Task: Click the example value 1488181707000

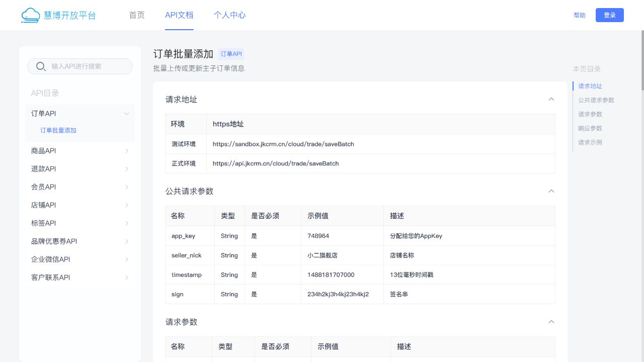Action: 331,275
